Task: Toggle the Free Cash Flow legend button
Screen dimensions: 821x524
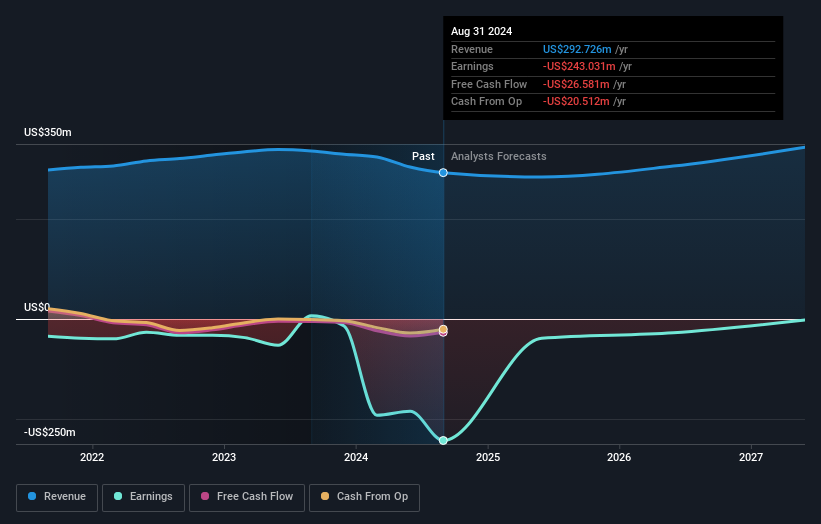Action: point(247,497)
